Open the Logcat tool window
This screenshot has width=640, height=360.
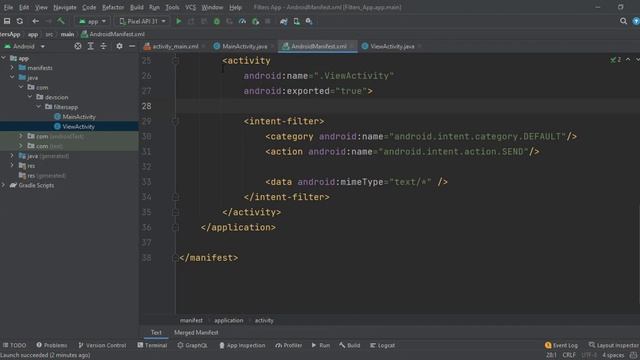(x=382, y=345)
